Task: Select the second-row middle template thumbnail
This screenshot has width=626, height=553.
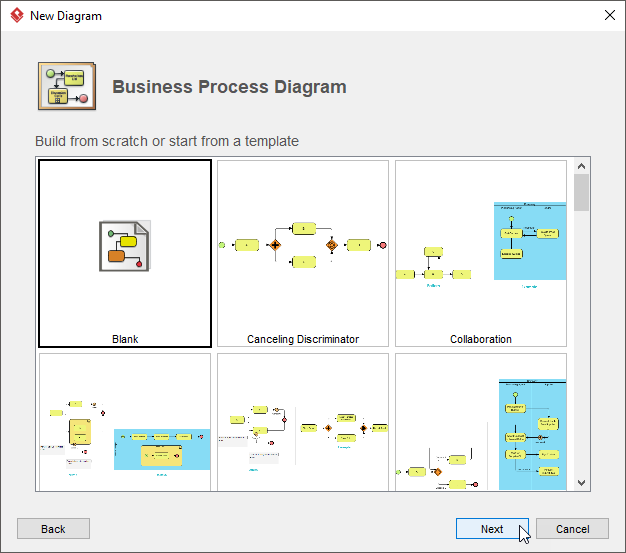Action: point(303,422)
